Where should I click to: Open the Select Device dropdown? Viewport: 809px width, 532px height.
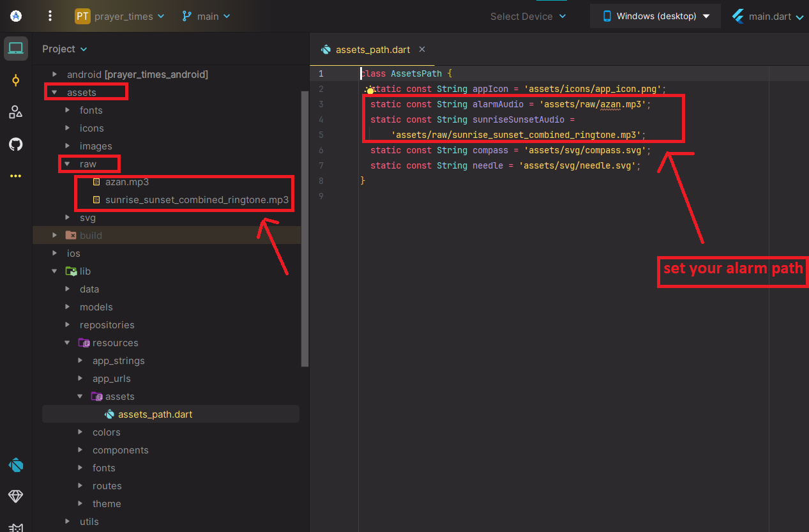coord(527,17)
